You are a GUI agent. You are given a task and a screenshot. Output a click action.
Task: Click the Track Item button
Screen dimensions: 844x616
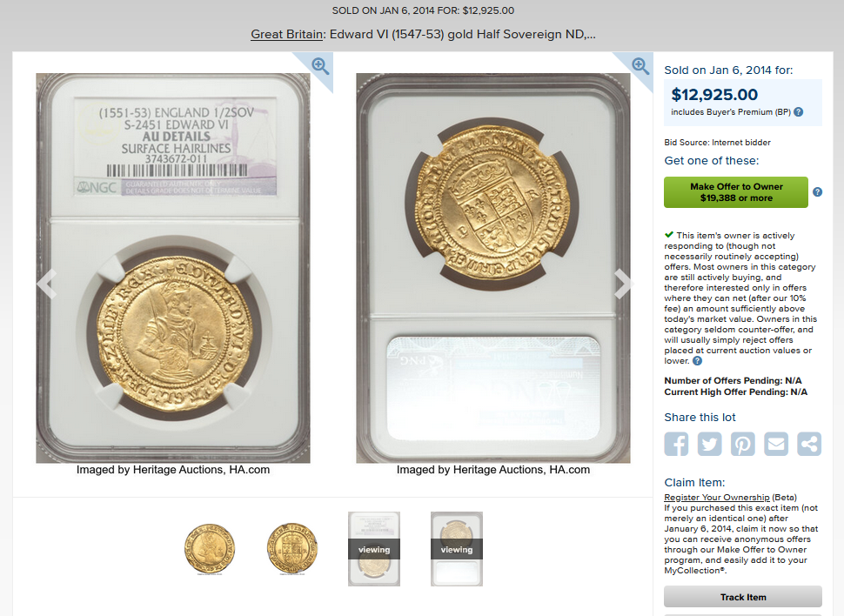click(743, 597)
